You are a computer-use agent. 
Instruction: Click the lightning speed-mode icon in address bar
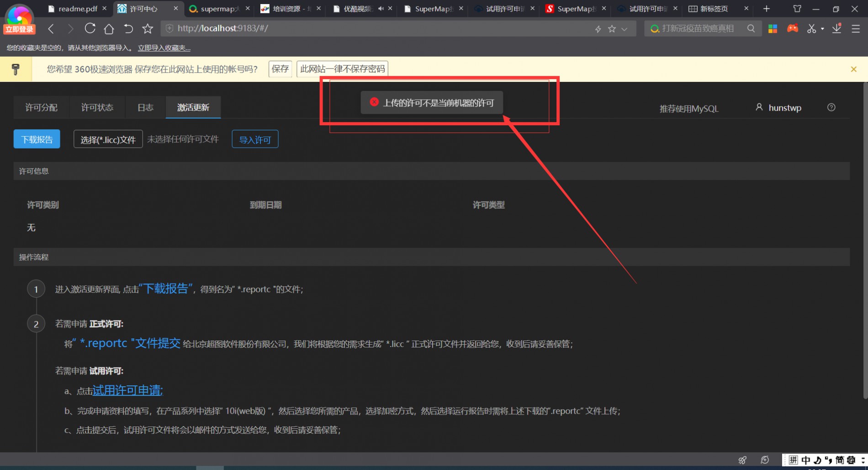(x=598, y=29)
